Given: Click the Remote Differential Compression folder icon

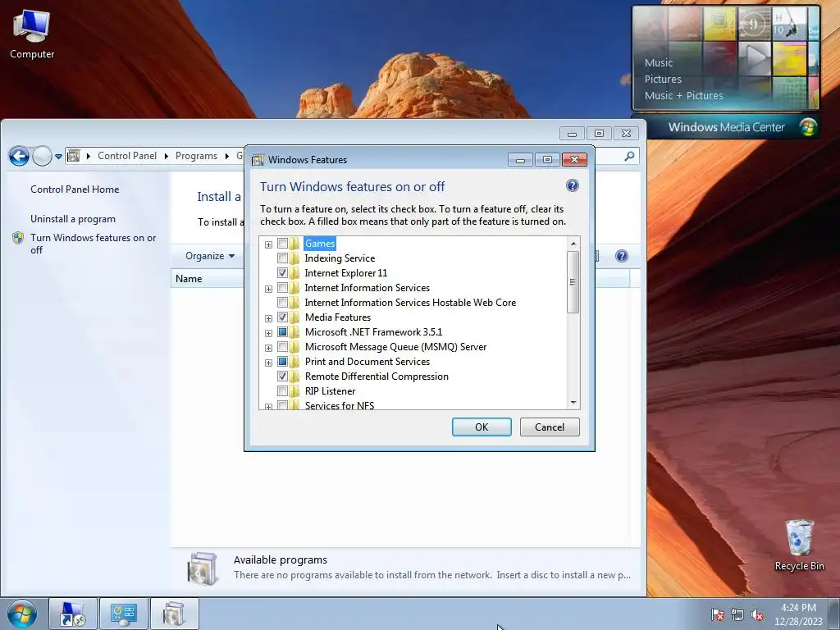Looking at the screenshot, I should 294,376.
